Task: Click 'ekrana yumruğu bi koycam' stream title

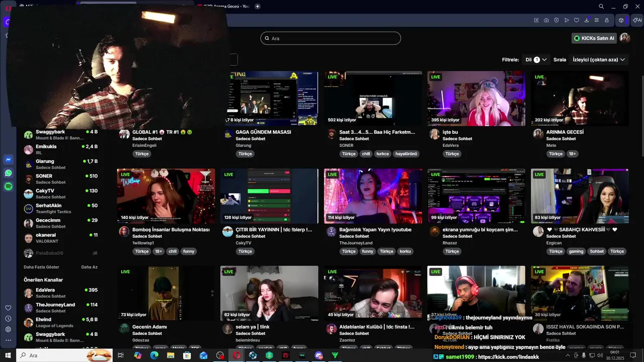Action: tap(480, 230)
